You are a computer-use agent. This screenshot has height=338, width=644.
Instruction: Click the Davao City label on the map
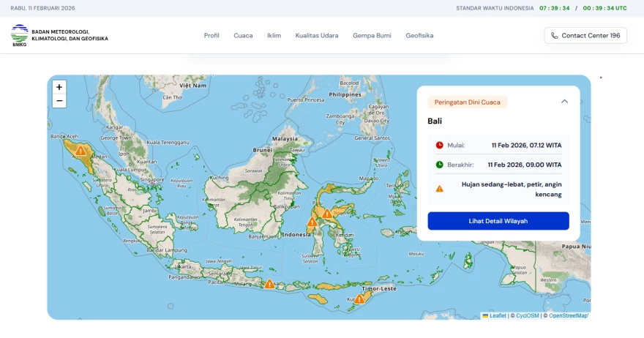pyautogui.click(x=377, y=121)
